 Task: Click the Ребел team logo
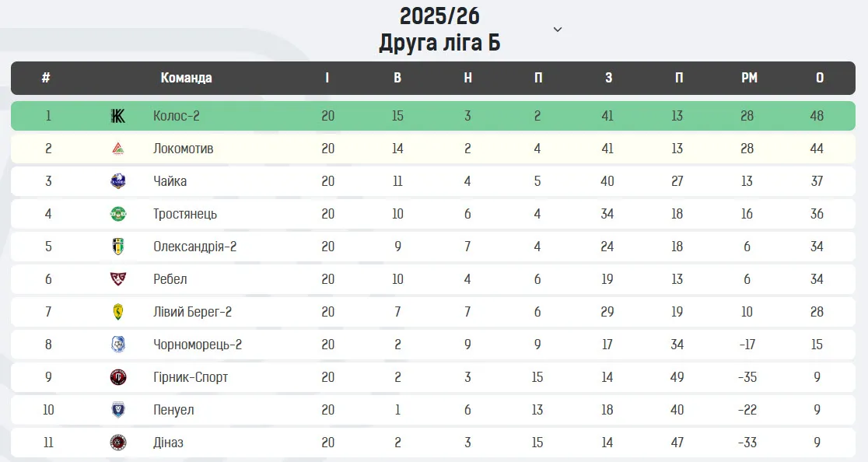click(x=118, y=279)
